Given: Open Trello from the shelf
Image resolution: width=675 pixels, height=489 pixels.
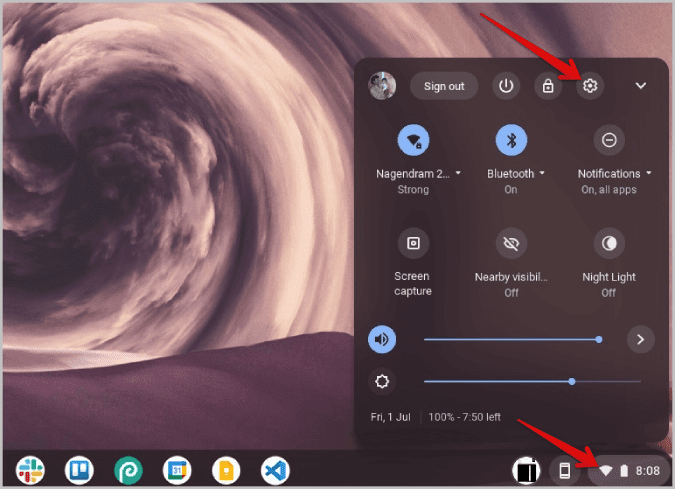Looking at the screenshot, I should pos(79,470).
